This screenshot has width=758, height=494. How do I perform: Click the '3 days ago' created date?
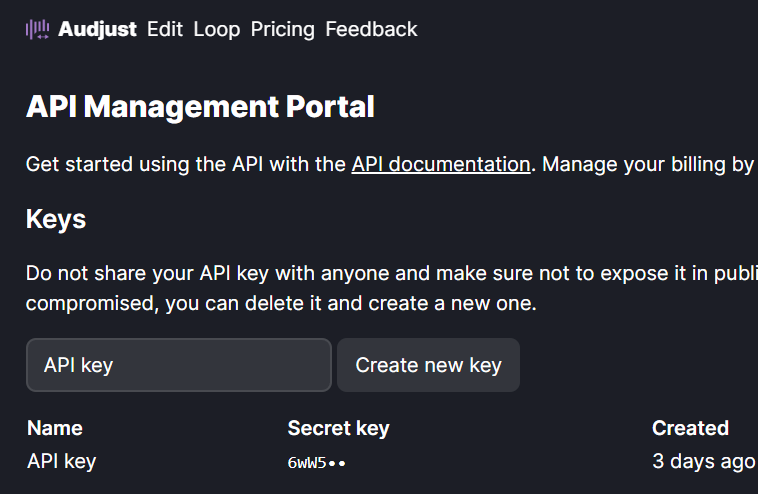coord(703,461)
